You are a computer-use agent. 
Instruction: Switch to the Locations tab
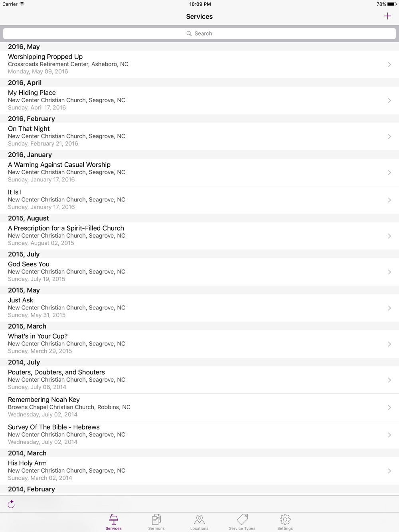click(x=199, y=522)
